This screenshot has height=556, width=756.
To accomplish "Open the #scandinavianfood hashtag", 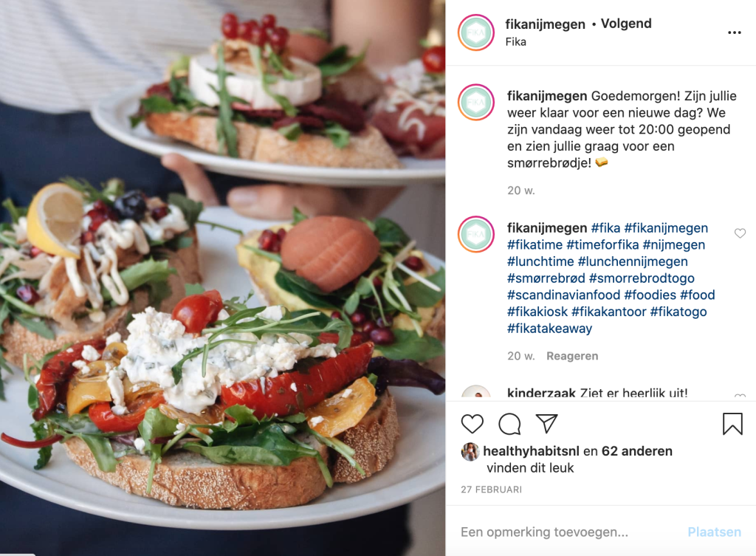I will [x=563, y=295].
